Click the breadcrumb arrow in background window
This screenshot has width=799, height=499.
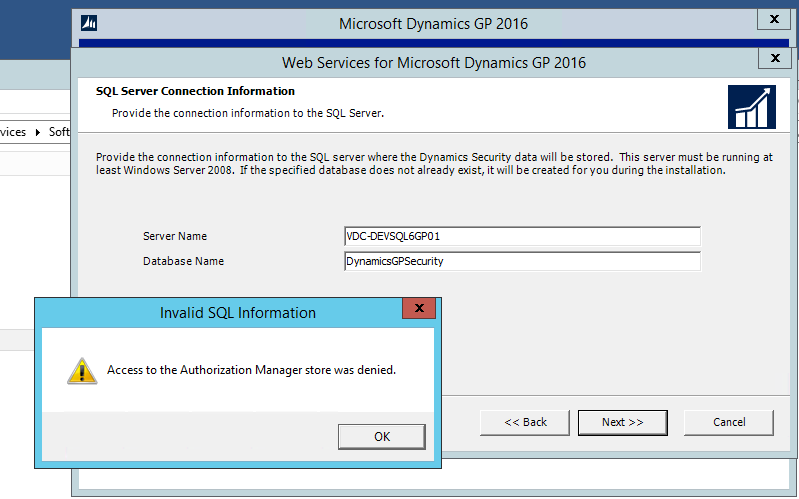[38, 133]
